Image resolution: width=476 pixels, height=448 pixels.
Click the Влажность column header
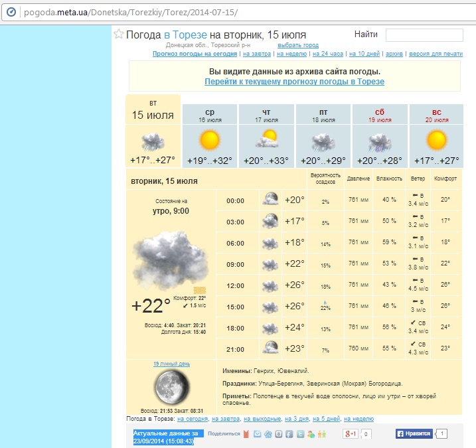click(x=389, y=179)
